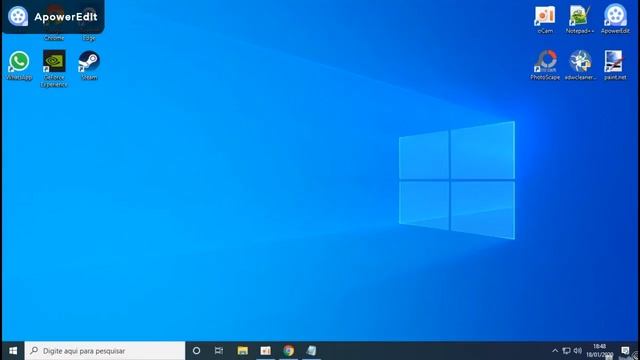The image size is (640, 360).
Task: Select the Steam desktop shortcut
Action: coord(89,65)
